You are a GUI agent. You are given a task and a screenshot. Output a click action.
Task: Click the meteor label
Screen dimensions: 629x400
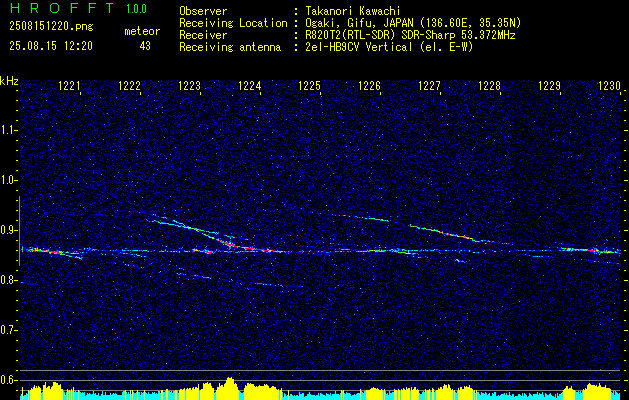tap(142, 31)
